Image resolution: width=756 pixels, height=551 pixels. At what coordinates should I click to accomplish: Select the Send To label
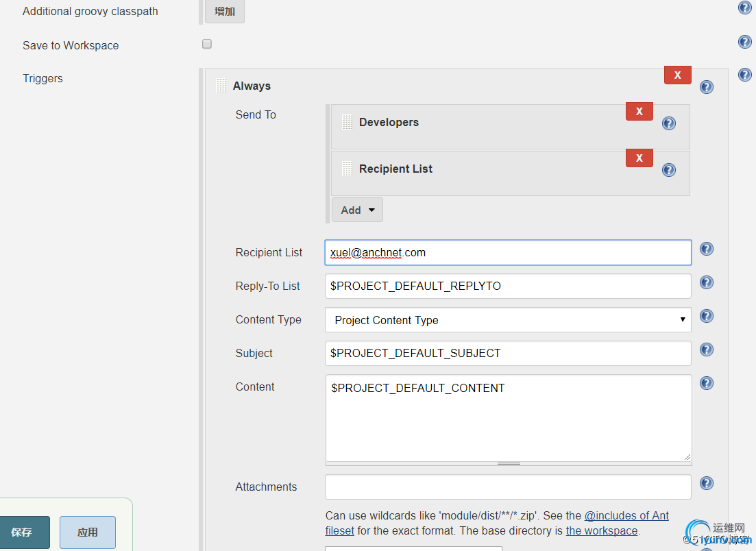click(x=256, y=114)
